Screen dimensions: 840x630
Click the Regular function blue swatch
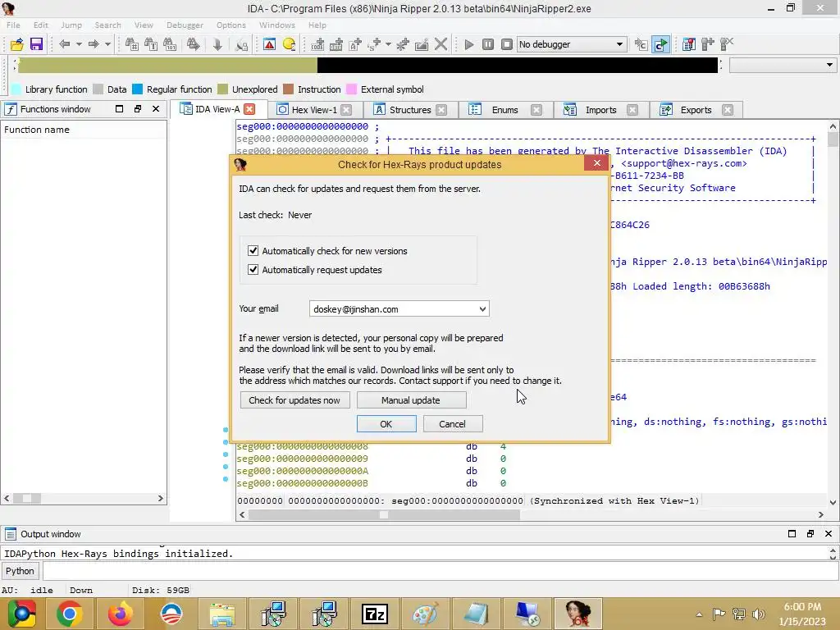click(x=137, y=89)
